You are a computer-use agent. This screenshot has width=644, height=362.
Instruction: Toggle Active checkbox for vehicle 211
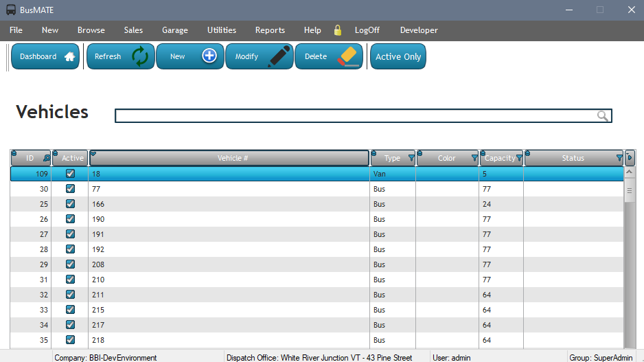click(70, 294)
